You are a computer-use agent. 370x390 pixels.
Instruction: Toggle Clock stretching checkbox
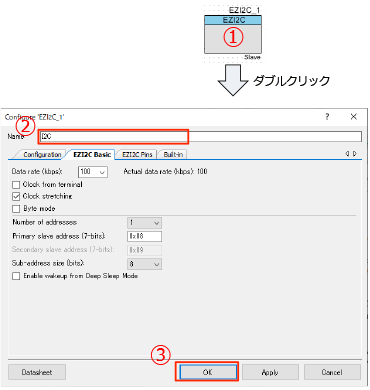tap(16, 196)
